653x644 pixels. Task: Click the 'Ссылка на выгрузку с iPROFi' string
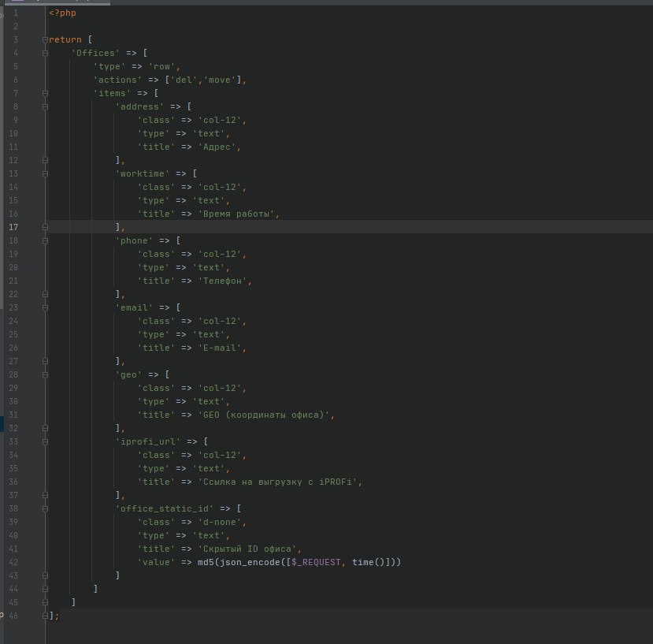coord(277,482)
